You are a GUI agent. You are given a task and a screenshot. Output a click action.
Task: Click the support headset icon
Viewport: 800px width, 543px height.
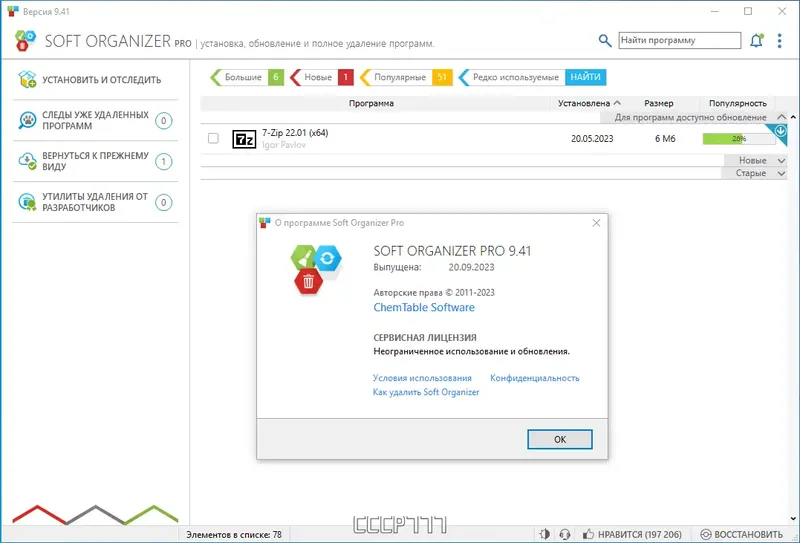564,534
